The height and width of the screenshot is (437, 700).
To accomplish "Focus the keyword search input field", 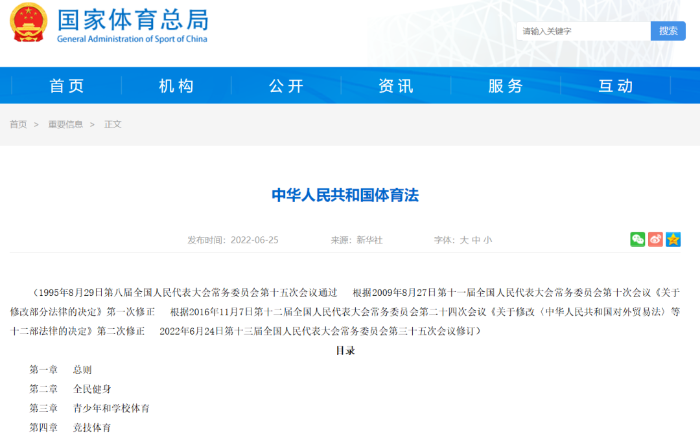I will (x=584, y=31).
